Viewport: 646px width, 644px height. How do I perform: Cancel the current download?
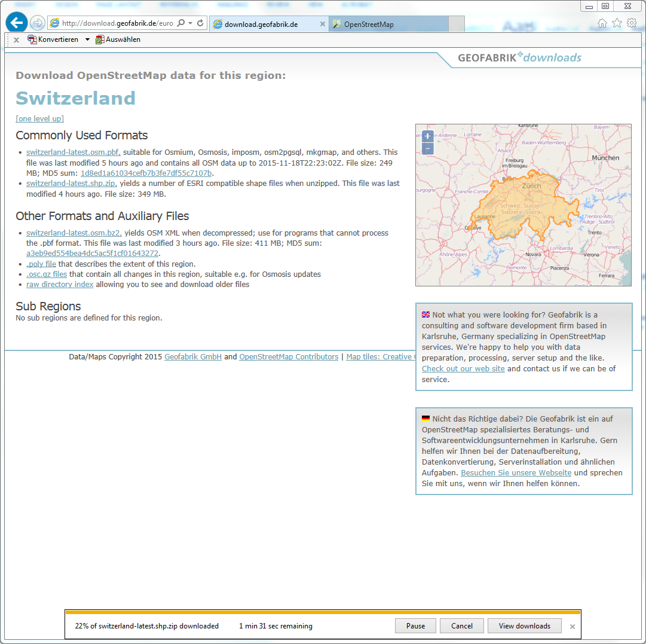461,626
